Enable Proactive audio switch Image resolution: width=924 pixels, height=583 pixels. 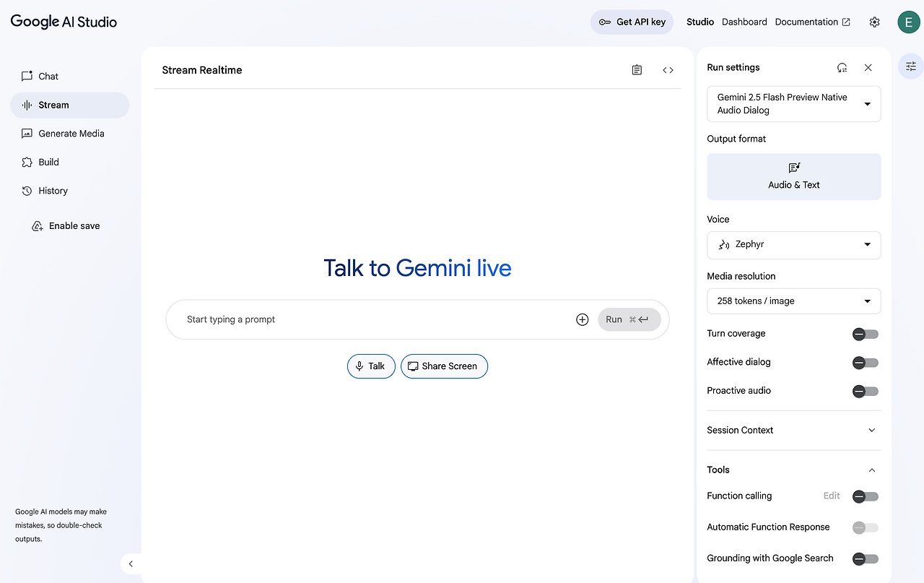click(866, 392)
